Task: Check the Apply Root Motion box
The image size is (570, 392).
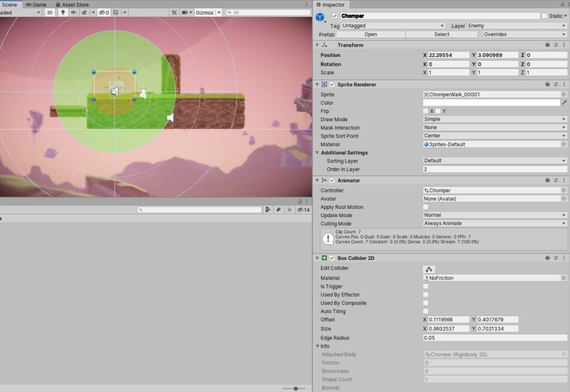Action: [x=426, y=207]
